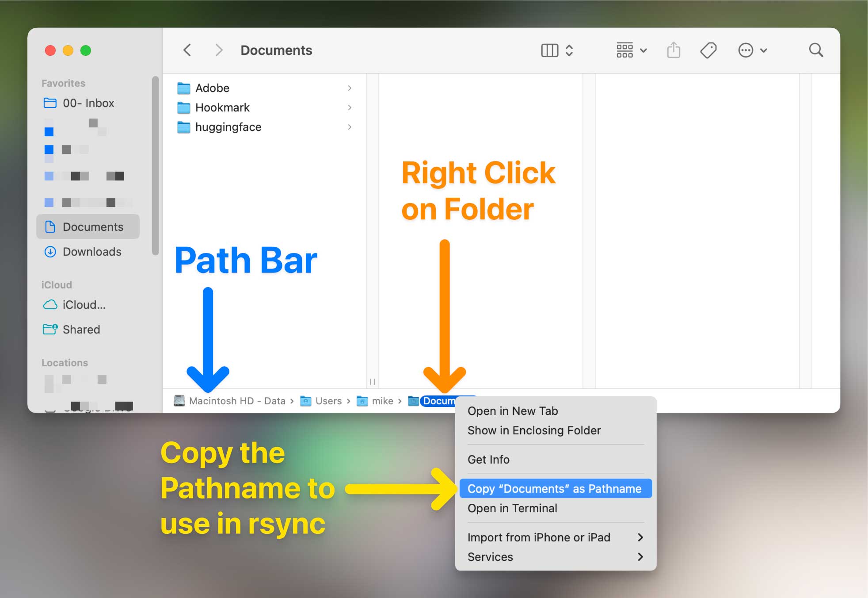Click the iCloud cloud icon in sidebar
Viewport: 868px width, 598px height.
pos(50,305)
